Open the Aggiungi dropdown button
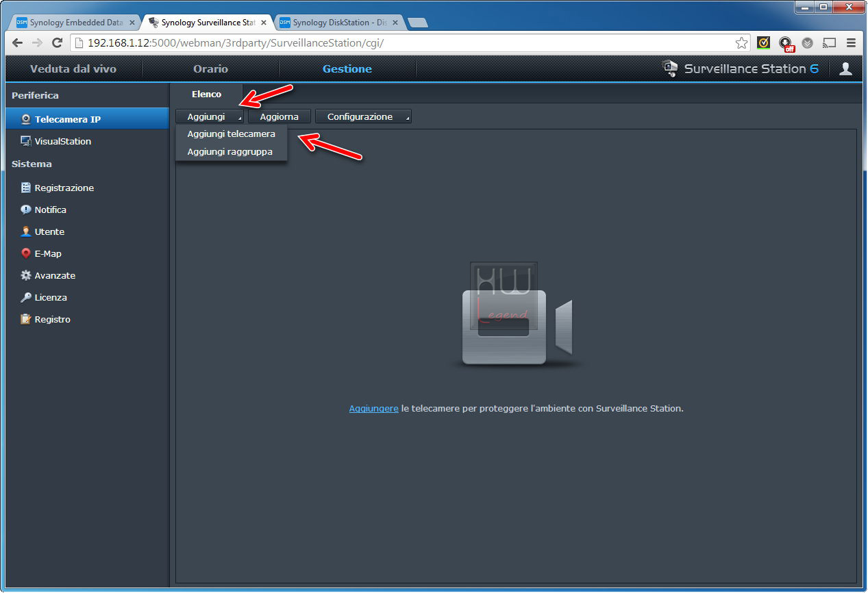The width and height of the screenshot is (868, 593). point(210,116)
